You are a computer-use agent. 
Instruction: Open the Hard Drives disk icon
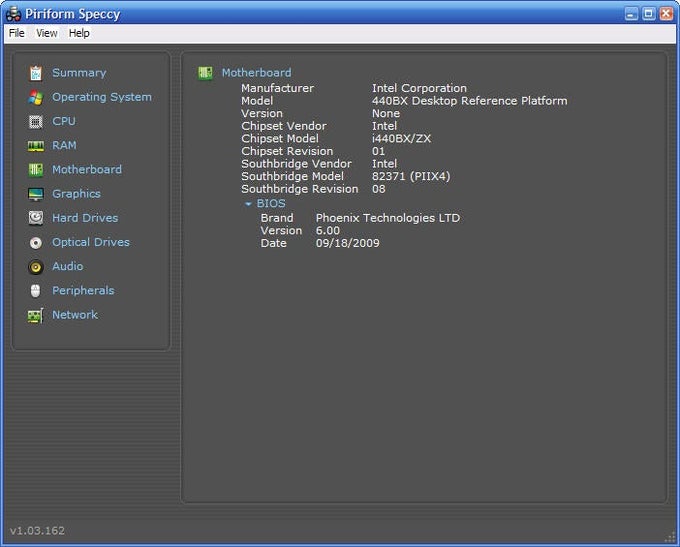point(36,218)
